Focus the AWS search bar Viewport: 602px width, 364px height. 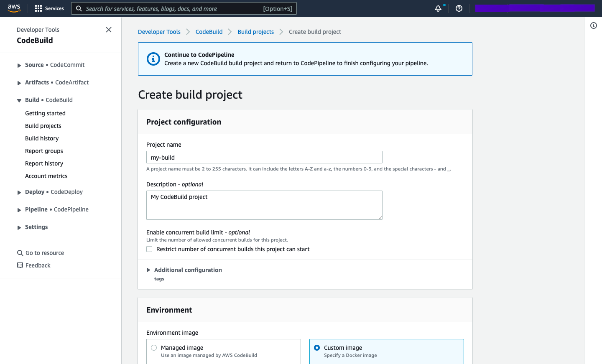[184, 8]
